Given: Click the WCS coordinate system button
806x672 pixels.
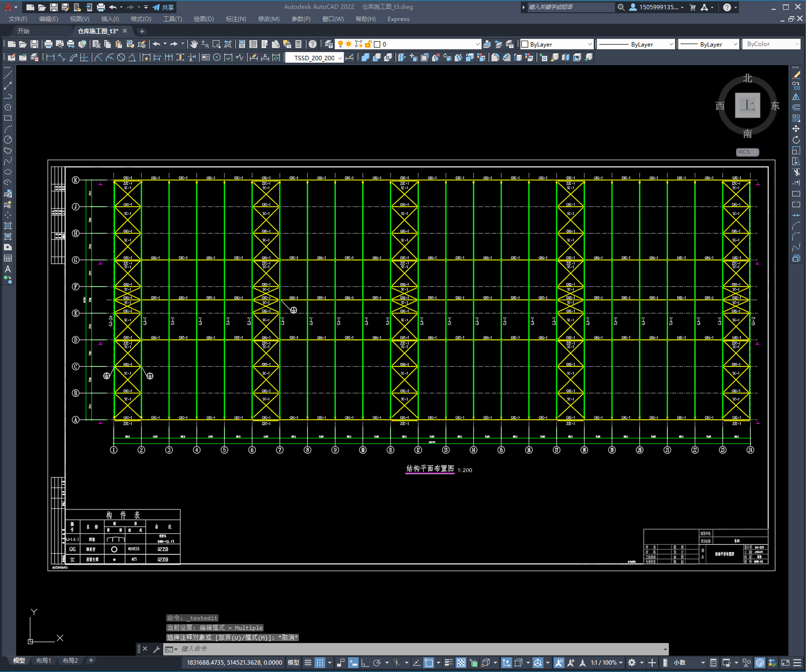Looking at the screenshot, I should pyautogui.click(x=747, y=152).
